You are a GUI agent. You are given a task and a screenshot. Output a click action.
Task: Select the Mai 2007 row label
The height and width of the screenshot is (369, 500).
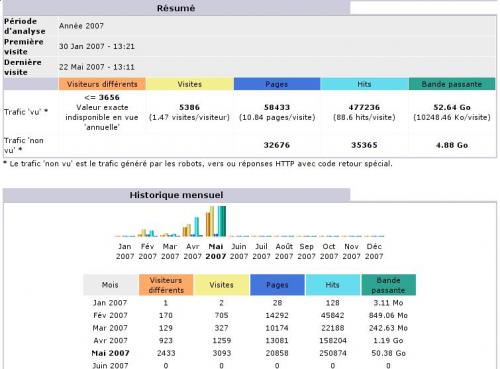pos(110,353)
